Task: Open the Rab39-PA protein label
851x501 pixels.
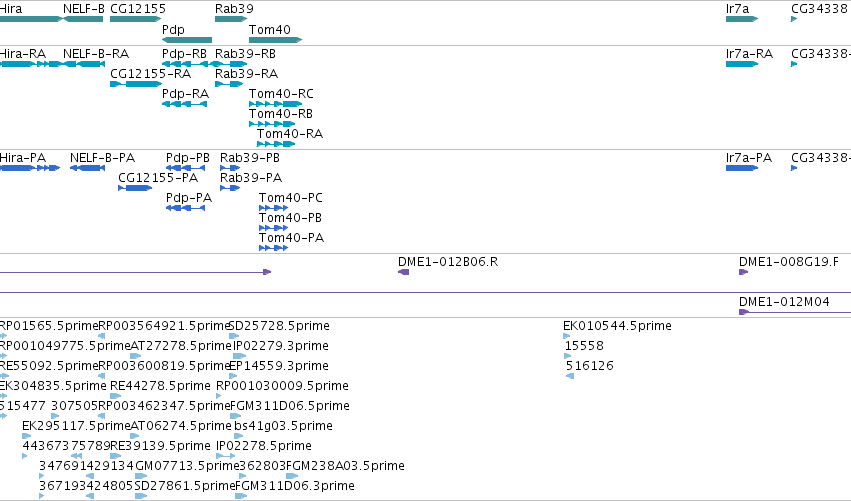Action: click(x=251, y=178)
